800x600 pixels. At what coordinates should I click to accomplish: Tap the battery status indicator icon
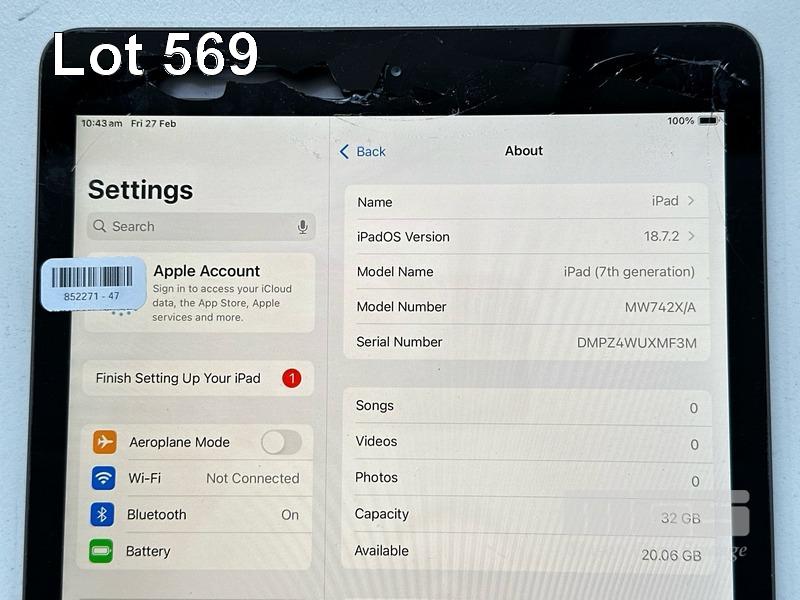(708, 121)
